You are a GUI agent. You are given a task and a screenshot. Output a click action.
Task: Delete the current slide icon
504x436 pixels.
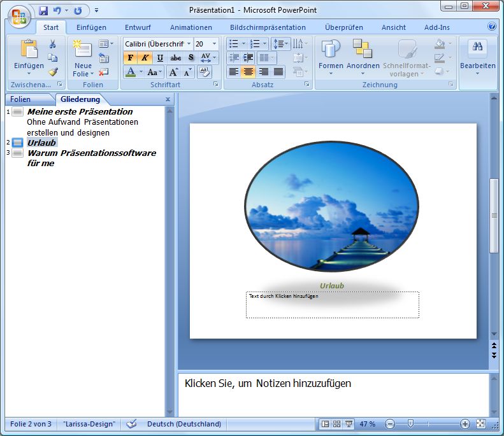(103, 72)
